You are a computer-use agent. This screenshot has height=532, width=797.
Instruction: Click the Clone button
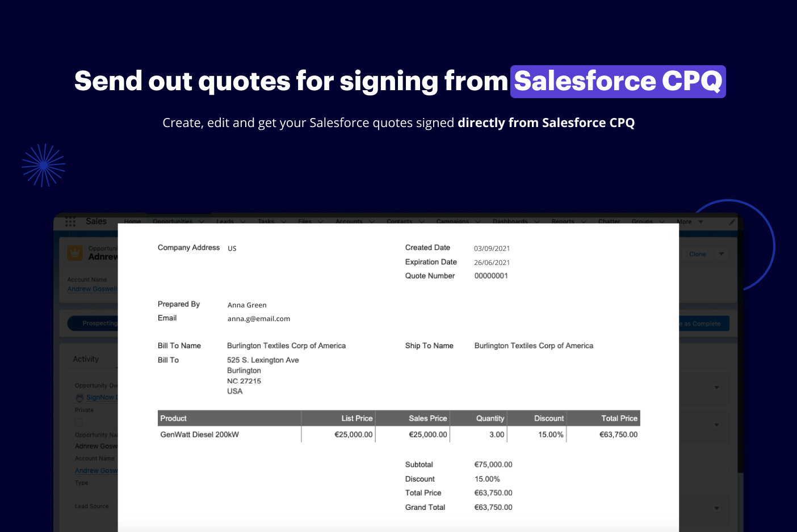698,254
